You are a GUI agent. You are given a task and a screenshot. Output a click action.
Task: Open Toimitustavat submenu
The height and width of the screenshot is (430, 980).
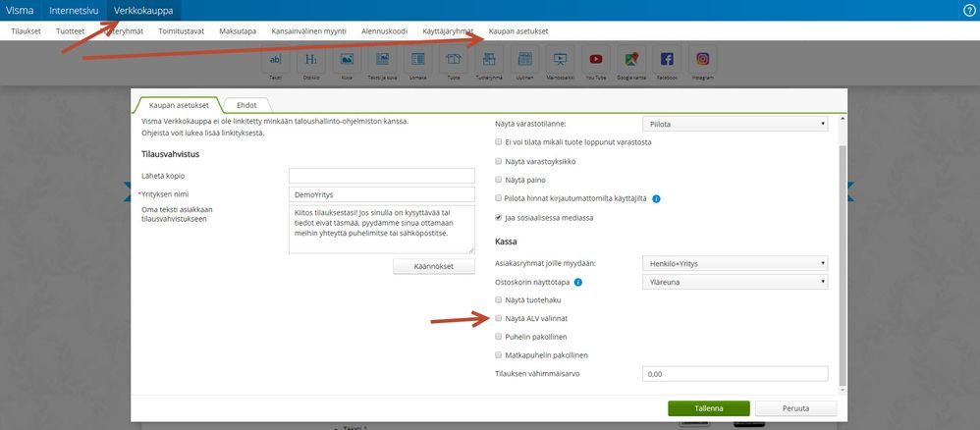tap(182, 31)
